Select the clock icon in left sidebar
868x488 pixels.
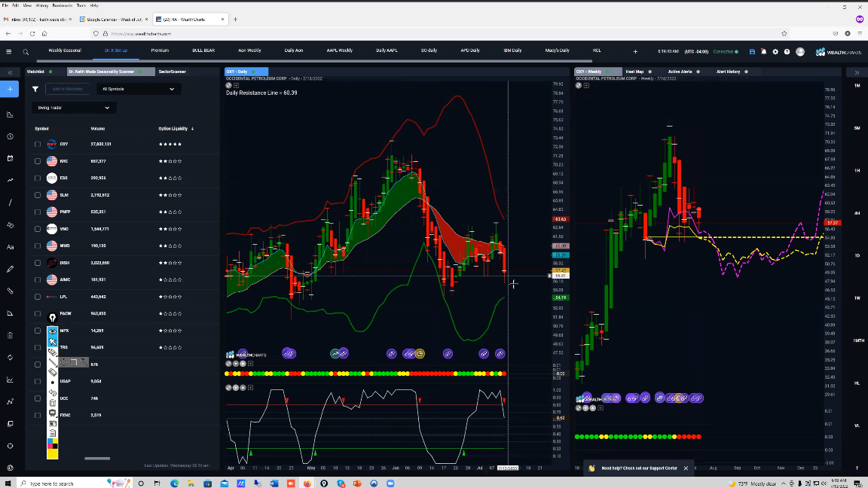coord(10,136)
